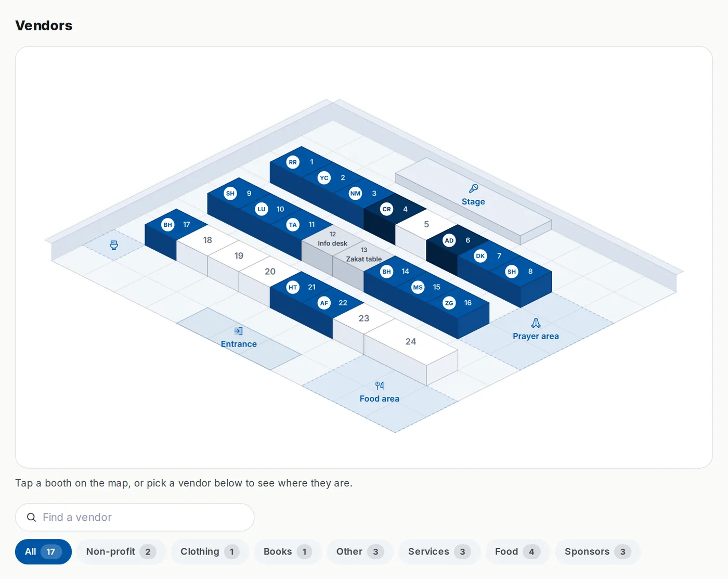
Task: Click the Prayer area hands icon
Action: (536, 323)
